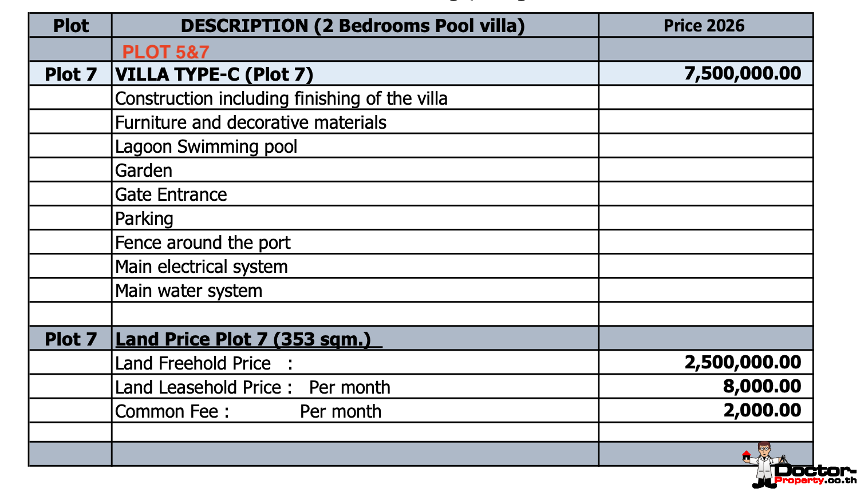Click the Construction including finishing row
Viewport: 868px width, 500px height.
(281, 98)
